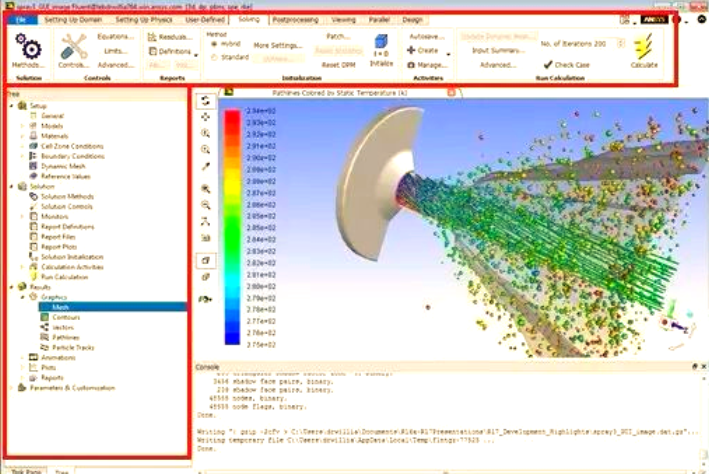Click the Residuals plot icon in Reports

coord(152,37)
